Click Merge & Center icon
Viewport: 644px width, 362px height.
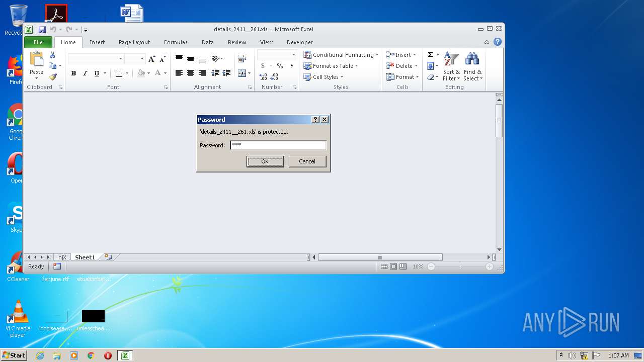pyautogui.click(x=242, y=73)
